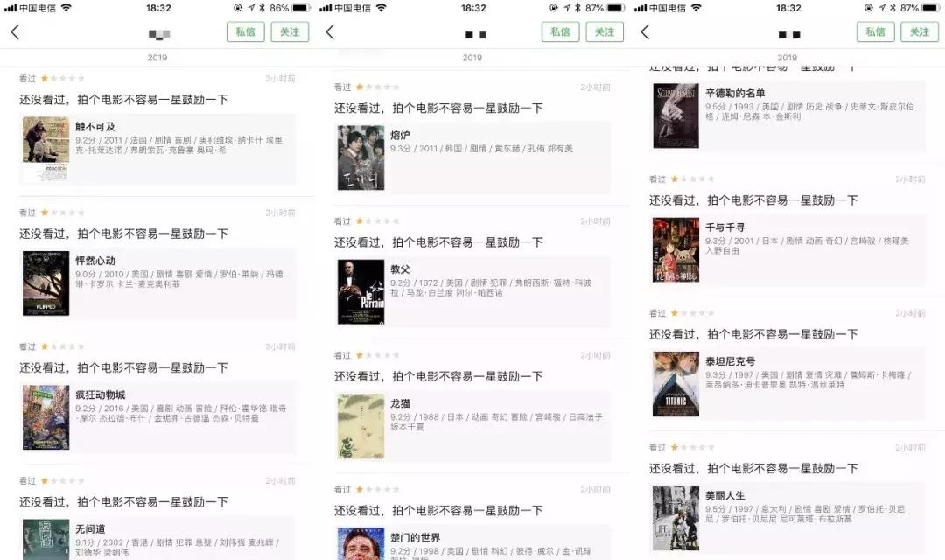Open 怦然心动 movie poster
This screenshot has width=945, height=560.
pos(45,283)
